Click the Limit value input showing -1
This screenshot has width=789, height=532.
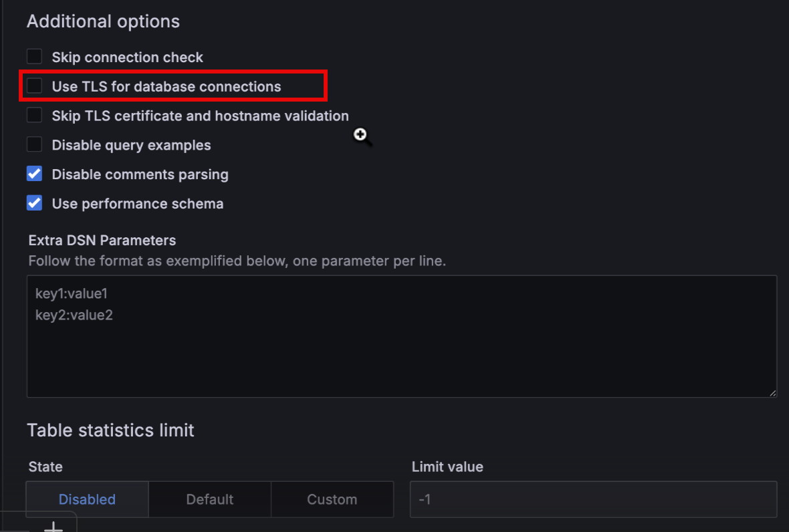(592, 499)
